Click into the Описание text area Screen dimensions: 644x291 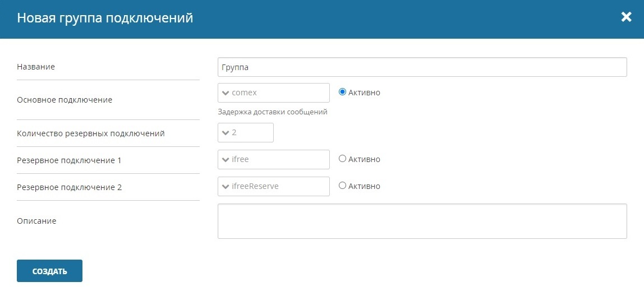[422, 221]
